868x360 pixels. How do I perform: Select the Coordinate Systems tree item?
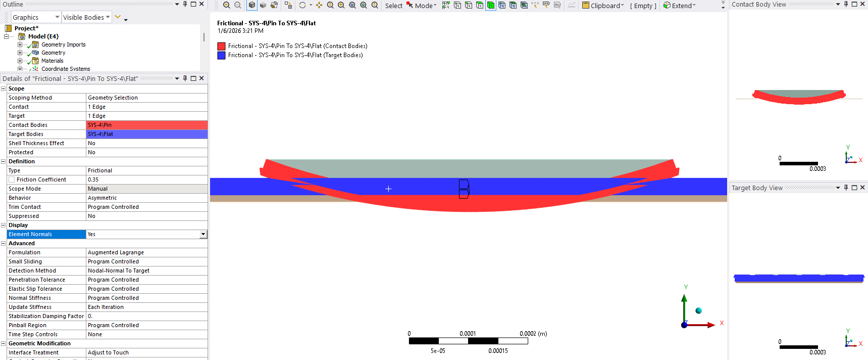(x=66, y=69)
